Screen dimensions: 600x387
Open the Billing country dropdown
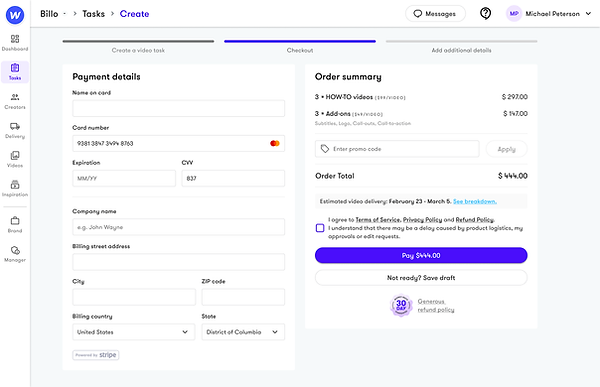tap(134, 332)
